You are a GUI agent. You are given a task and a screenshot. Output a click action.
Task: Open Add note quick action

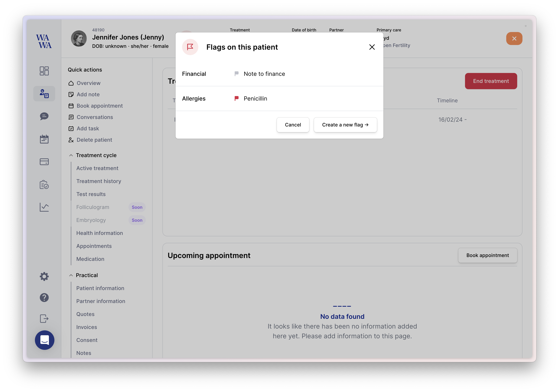click(88, 94)
